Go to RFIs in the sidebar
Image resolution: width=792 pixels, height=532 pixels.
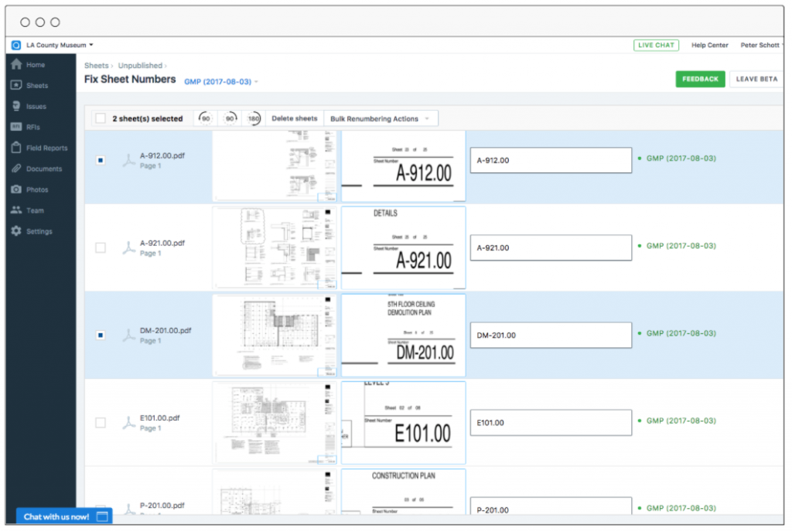32,127
